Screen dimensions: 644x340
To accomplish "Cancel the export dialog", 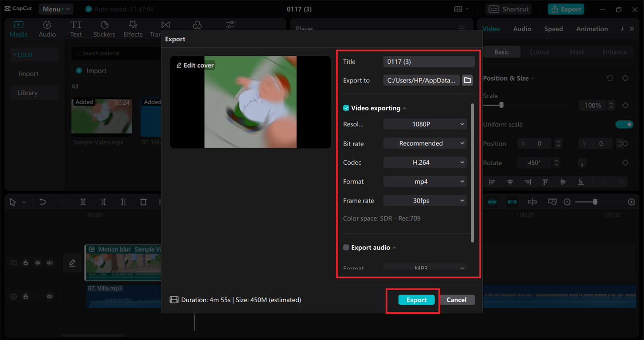I will [456, 300].
